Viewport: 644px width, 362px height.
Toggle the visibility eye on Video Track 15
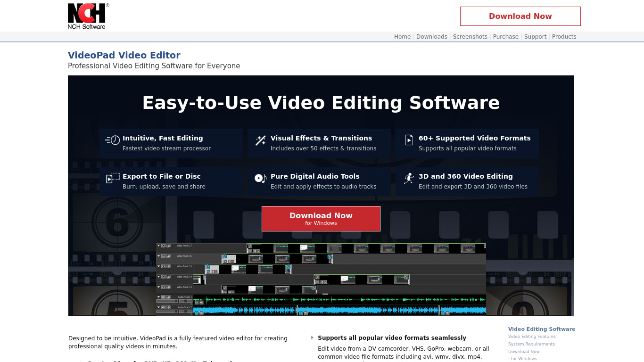(163, 266)
